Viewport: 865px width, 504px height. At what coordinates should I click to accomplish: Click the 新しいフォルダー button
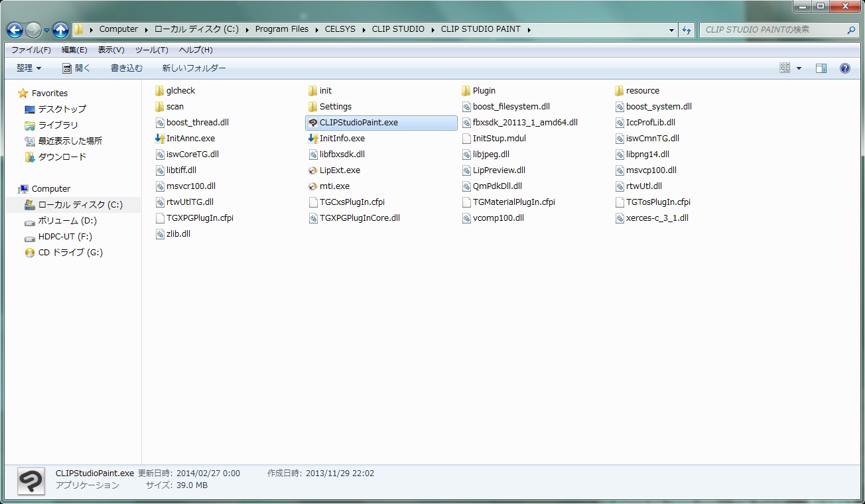pyautogui.click(x=194, y=68)
